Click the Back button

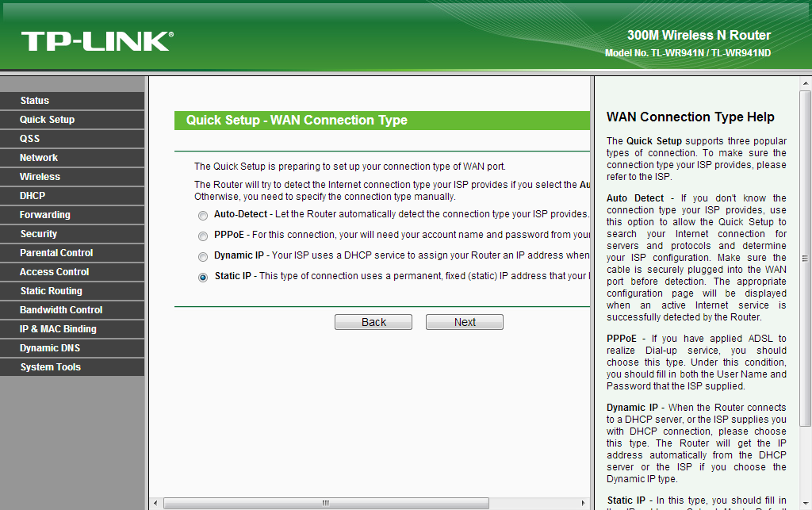373,322
